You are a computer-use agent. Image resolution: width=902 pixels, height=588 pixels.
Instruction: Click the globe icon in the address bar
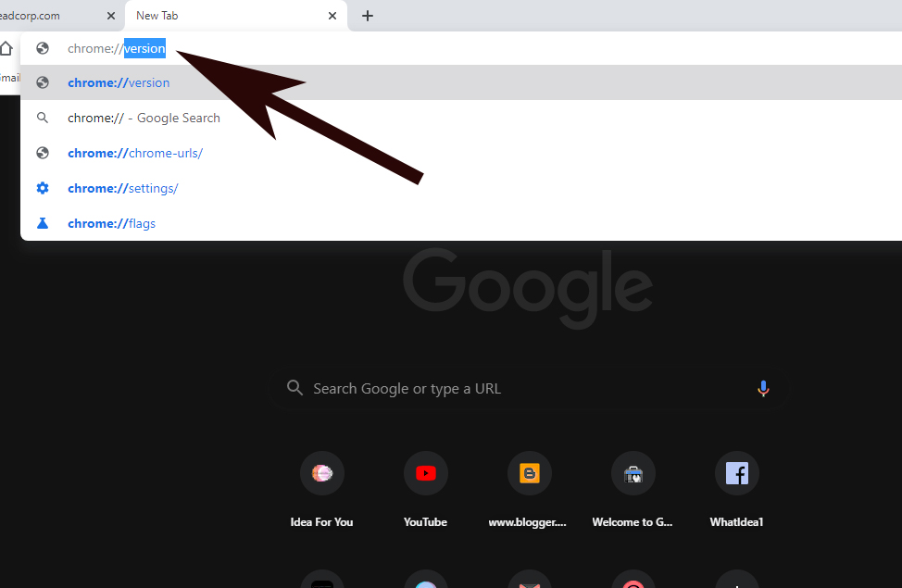click(43, 48)
